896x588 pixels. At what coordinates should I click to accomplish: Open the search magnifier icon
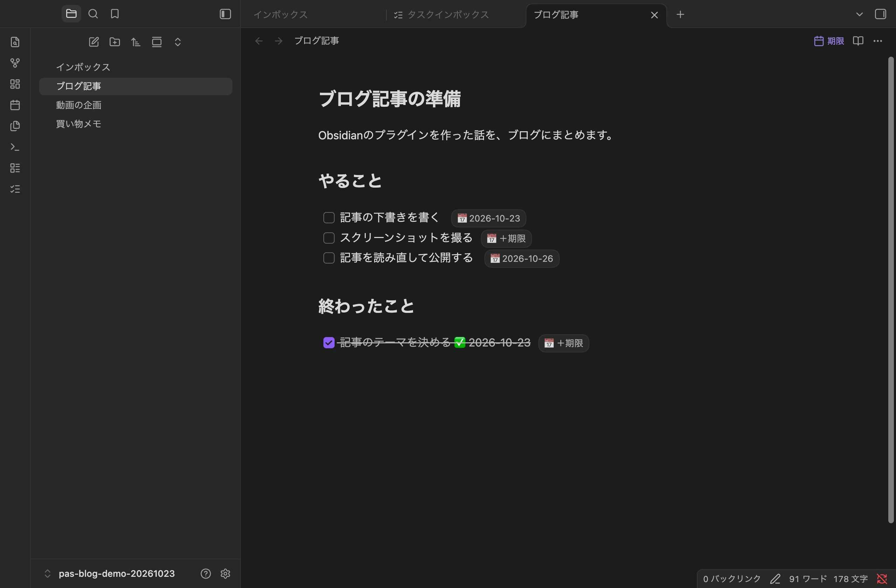93,14
